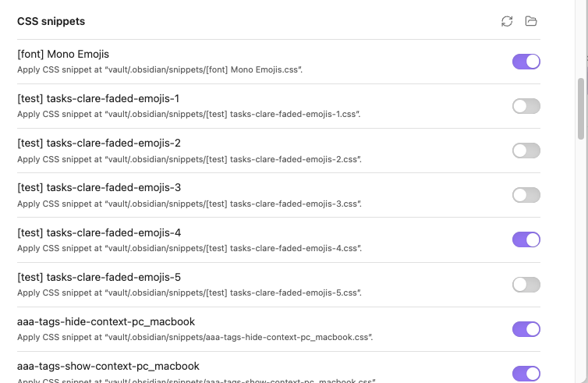588x383 pixels.
Task: Switch on tasks-clare-faded-emojis-3 snippet
Action: click(x=526, y=195)
